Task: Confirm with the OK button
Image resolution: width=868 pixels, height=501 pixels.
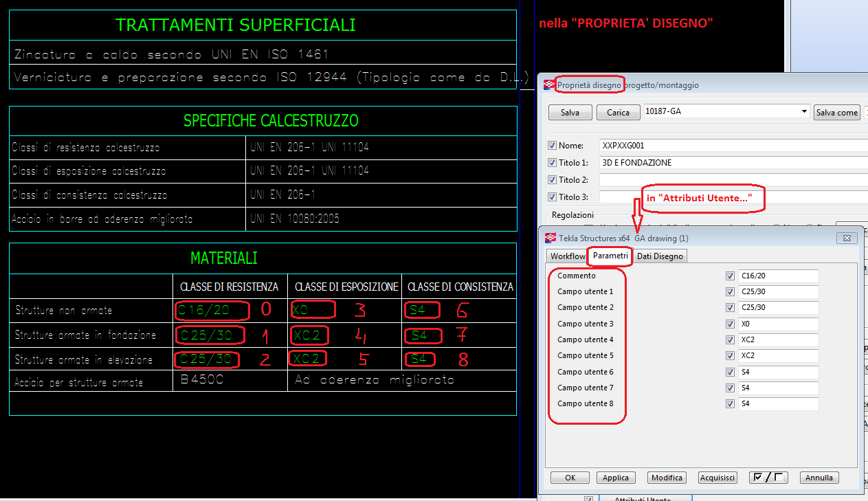Action: 570,478
